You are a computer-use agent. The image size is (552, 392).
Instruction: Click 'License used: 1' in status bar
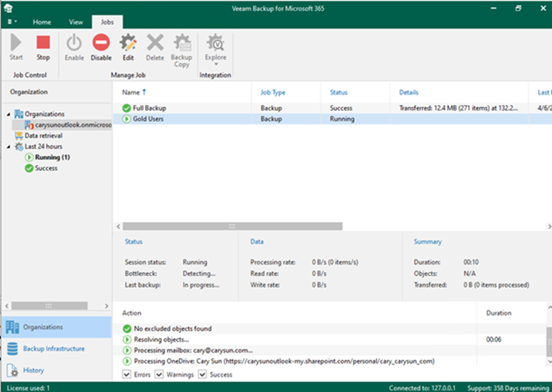28,388
